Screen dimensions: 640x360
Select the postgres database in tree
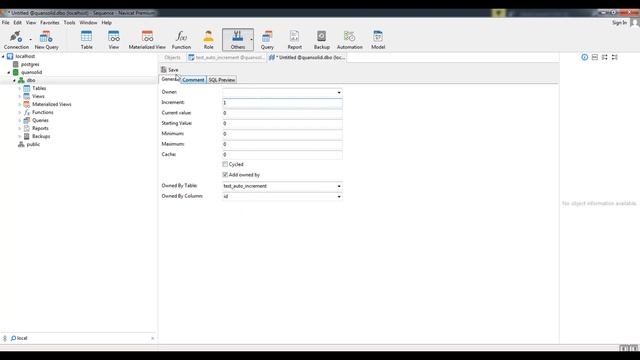[30, 64]
